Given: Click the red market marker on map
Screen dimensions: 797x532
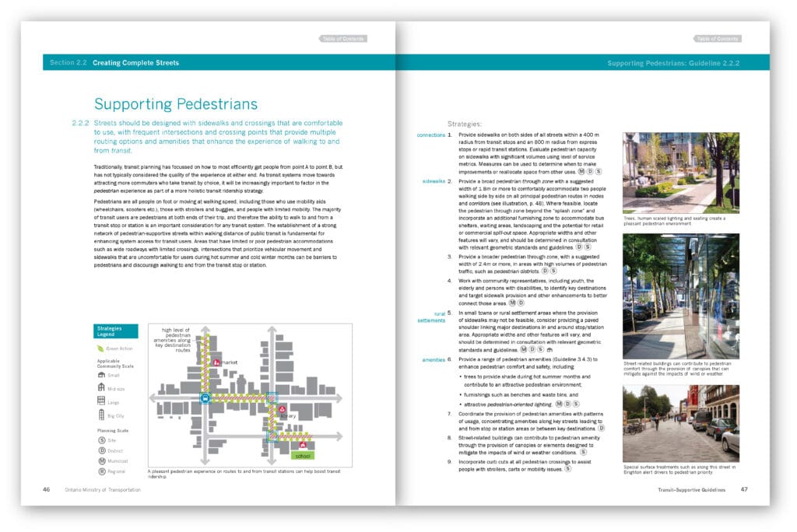Looking at the screenshot, I should [216, 363].
